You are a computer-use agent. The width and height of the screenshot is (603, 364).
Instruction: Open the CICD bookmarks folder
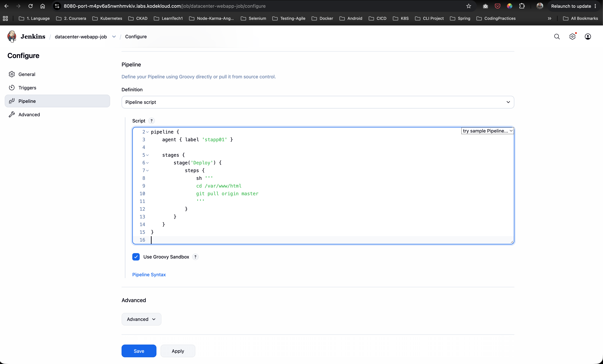pos(378,18)
